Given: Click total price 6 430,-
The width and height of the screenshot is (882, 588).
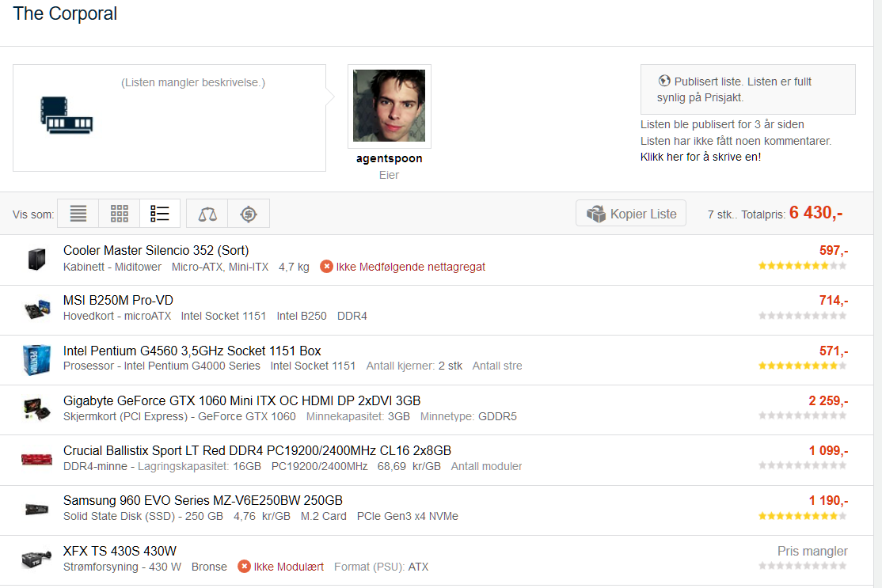Looking at the screenshot, I should click(815, 213).
